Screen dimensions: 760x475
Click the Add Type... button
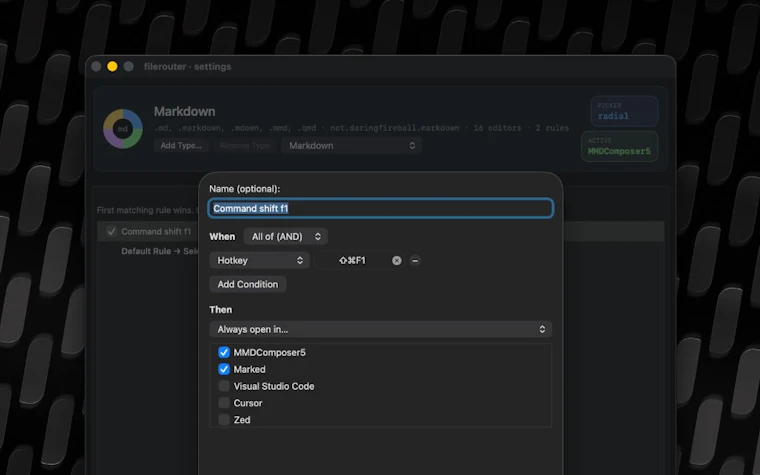(181, 145)
